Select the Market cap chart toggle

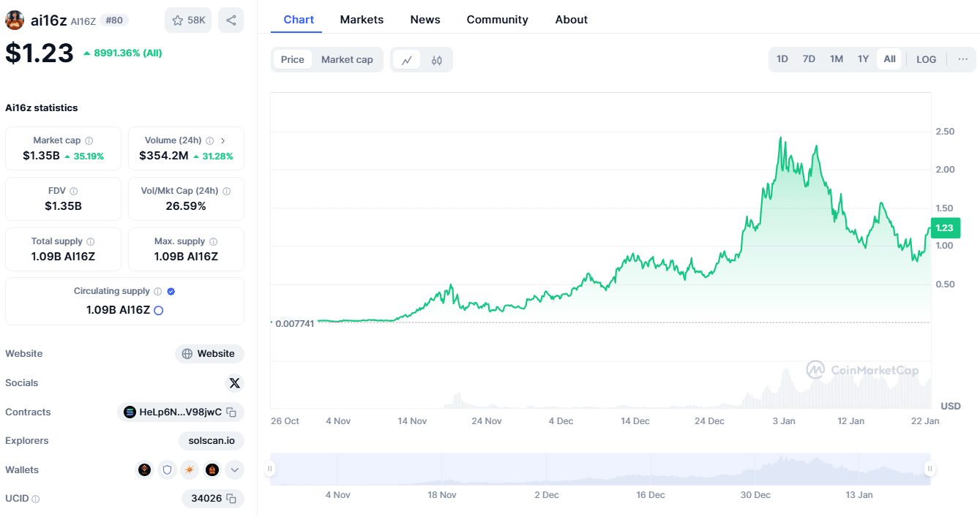pyautogui.click(x=347, y=60)
